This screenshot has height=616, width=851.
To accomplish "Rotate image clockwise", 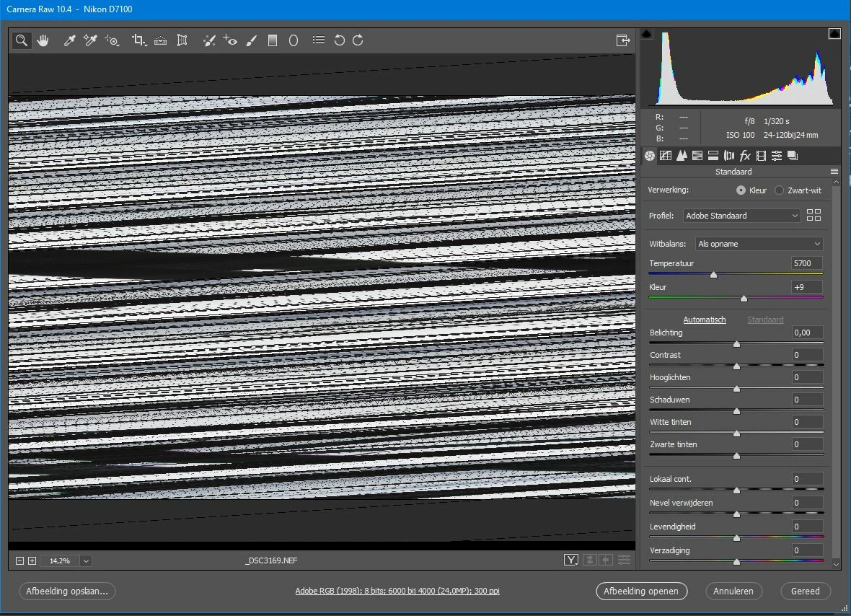I will 358,40.
